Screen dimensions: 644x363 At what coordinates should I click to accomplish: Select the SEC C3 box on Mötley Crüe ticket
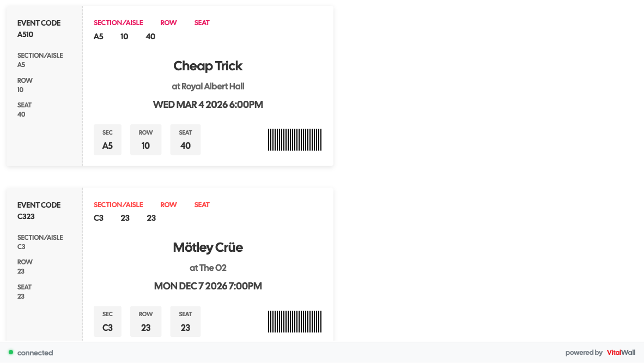coord(107,321)
